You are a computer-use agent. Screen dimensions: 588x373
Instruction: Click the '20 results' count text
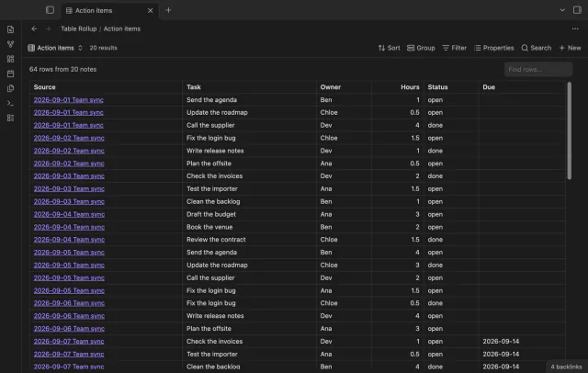click(x=103, y=48)
